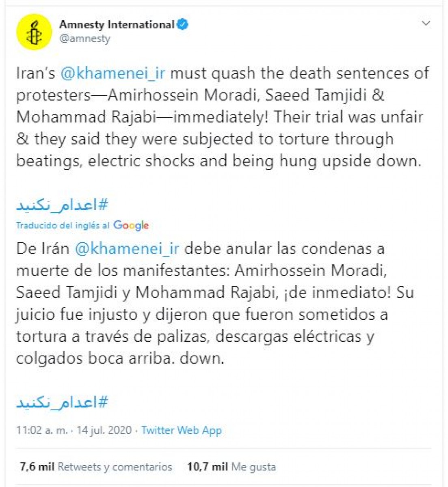Open the Persian hashtag below the Spanish translation
The width and height of the screenshot is (448, 487).
(x=62, y=402)
